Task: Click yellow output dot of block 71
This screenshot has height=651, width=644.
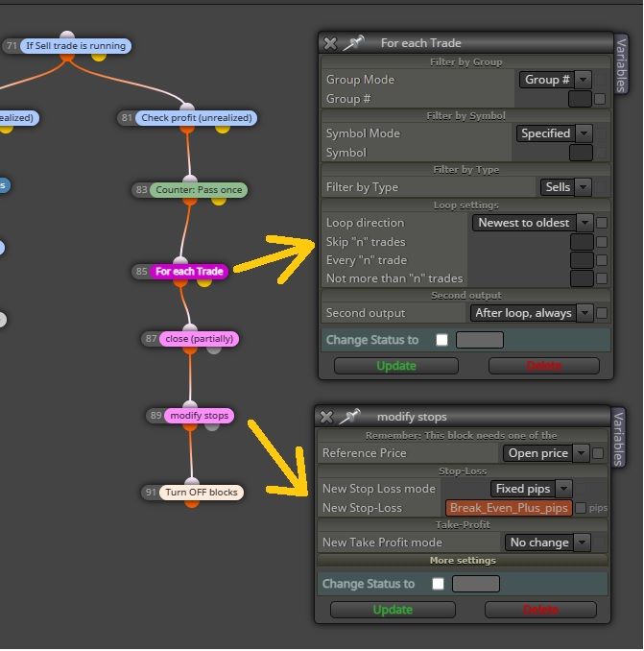Action: (x=99, y=57)
